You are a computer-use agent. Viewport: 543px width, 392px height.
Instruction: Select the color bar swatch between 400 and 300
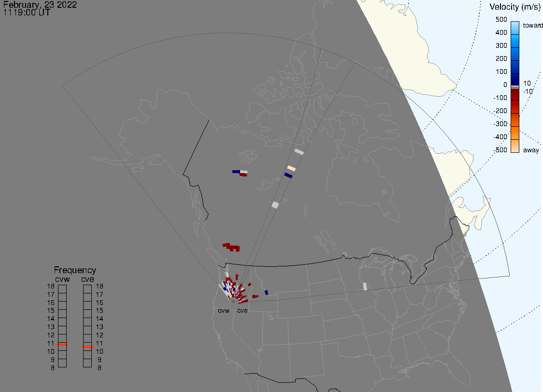515,41
